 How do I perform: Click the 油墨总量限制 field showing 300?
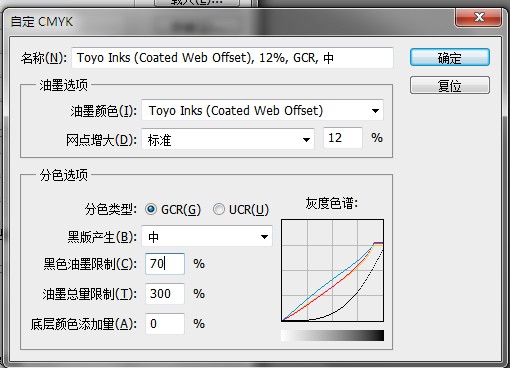tap(165, 294)
